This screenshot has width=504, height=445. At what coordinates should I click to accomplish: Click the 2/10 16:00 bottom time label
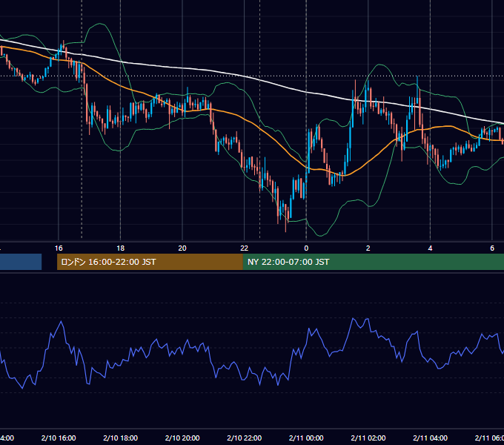59,438
